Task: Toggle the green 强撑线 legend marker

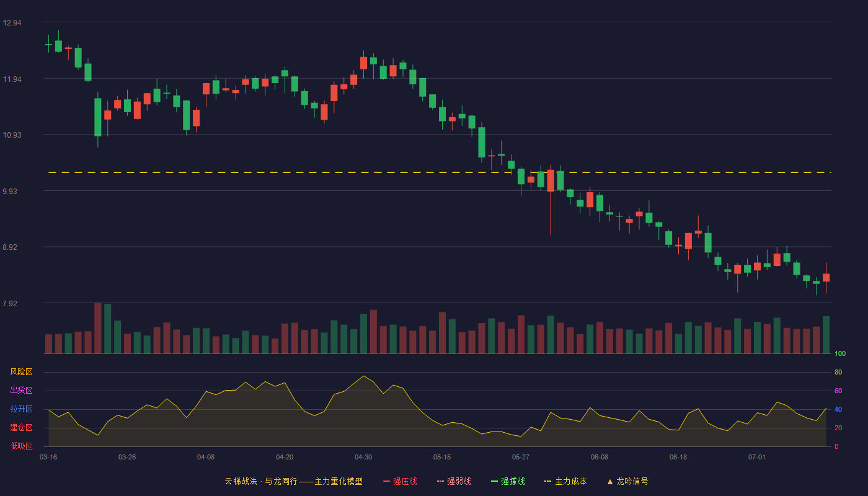Action: pyautogui.click(x=494, y=481)
